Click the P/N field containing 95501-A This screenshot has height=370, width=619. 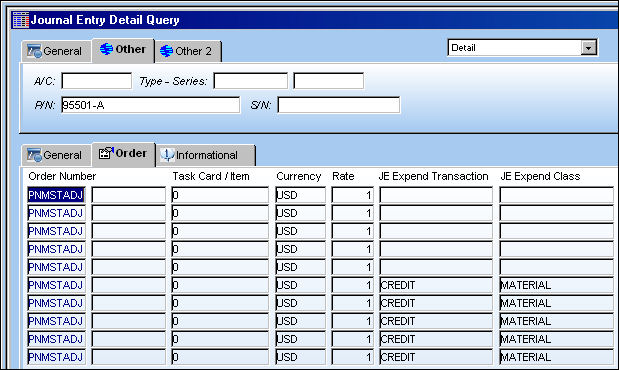tap(150, 105)
